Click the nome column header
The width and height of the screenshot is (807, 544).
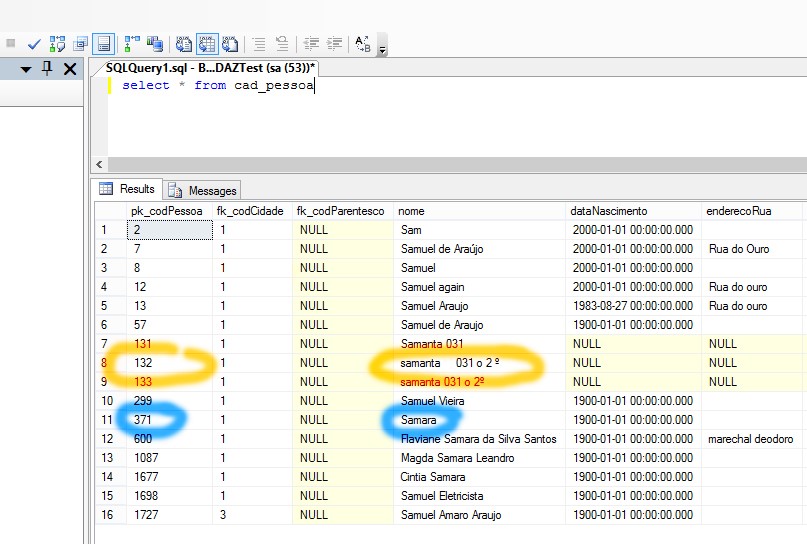[x=479, y=211]
